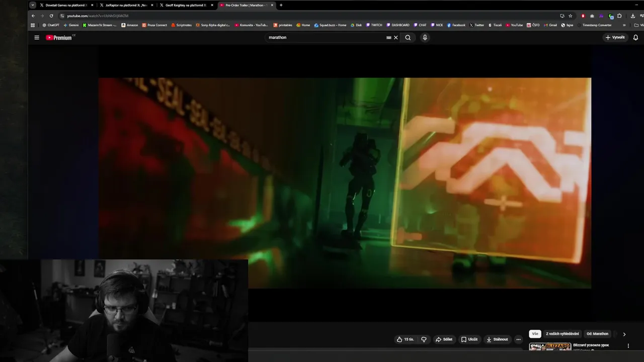644x362 pixels.
Task: Open the Scriptnotes bookmark
Action: pos(181,25)
